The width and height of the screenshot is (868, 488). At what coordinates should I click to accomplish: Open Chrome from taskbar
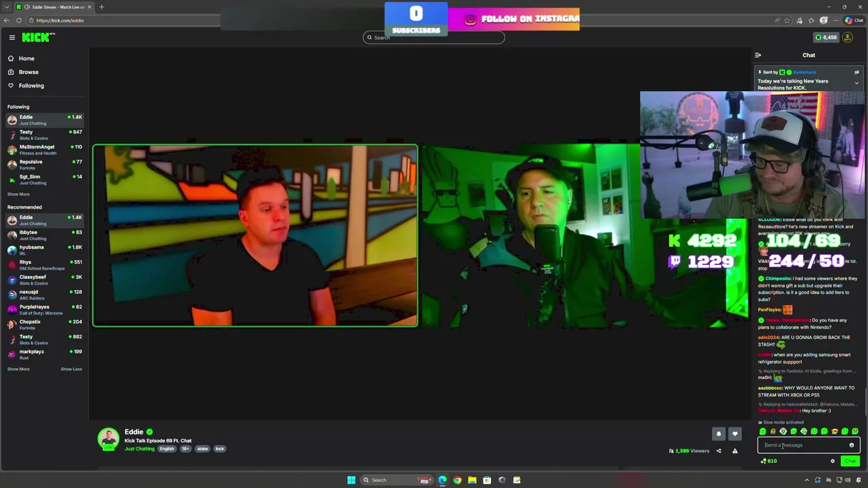pyautogui.click(x=457, y=480)
